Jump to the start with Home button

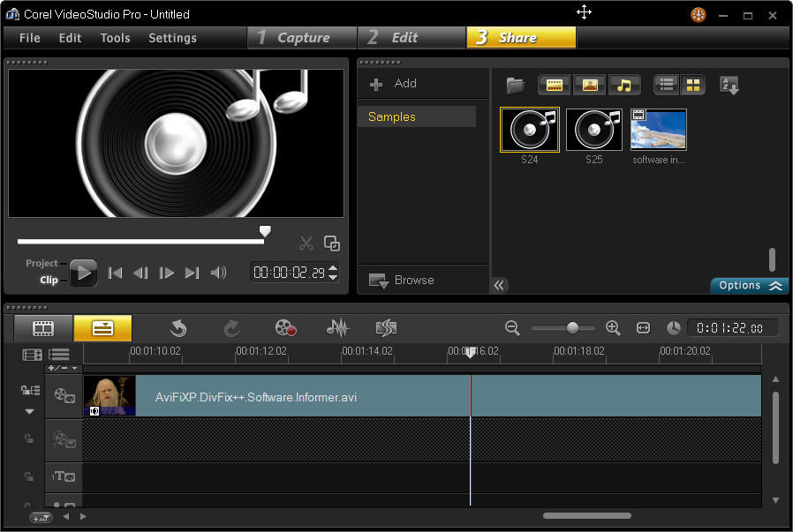[116, 273]
